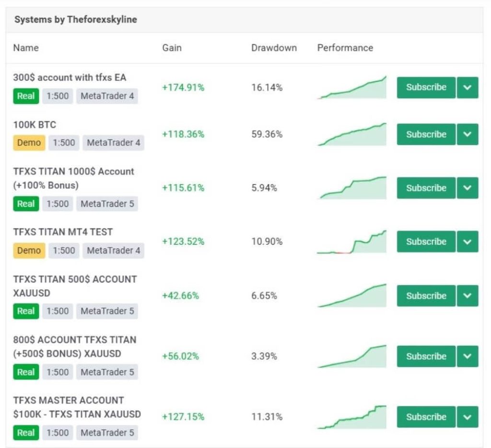Viewport: 491px width, 448px height.
Task: Click the Name column header
Action: tap(26, 48)
